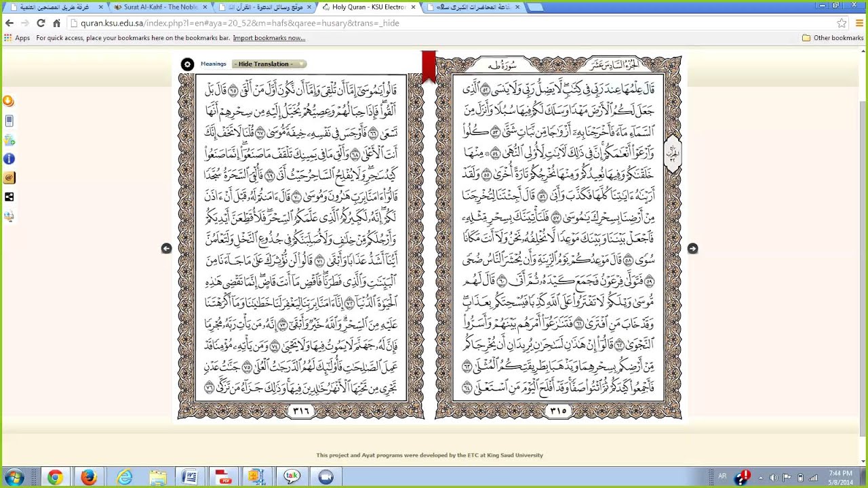Open the video camera app in the taskbar

point(325,477)
